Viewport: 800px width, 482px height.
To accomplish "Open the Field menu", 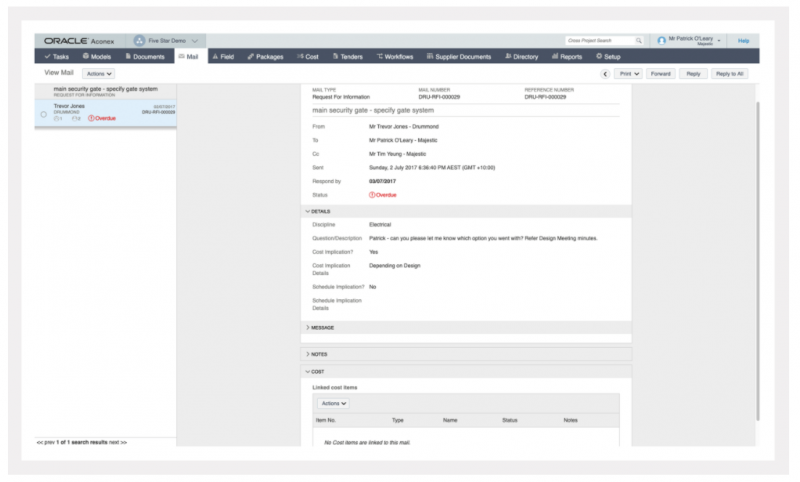I will (x=223, y=57).
